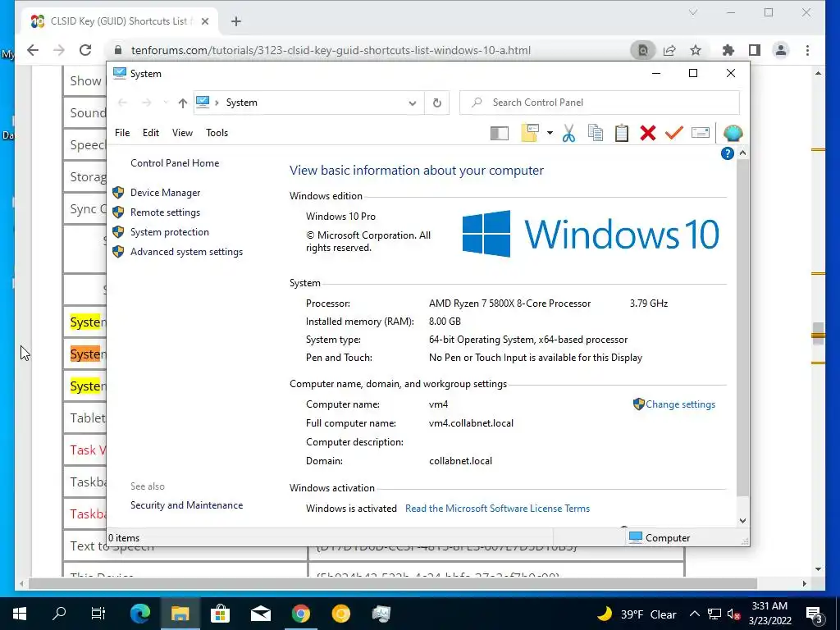The image size is (840, 630).
Task: Click System window vertical scrollbar down arrow
Action: [x=742, y=521]
